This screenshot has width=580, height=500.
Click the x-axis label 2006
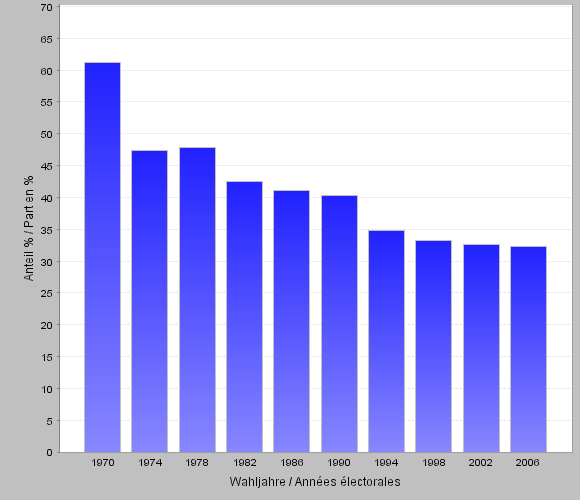(527, 463)
